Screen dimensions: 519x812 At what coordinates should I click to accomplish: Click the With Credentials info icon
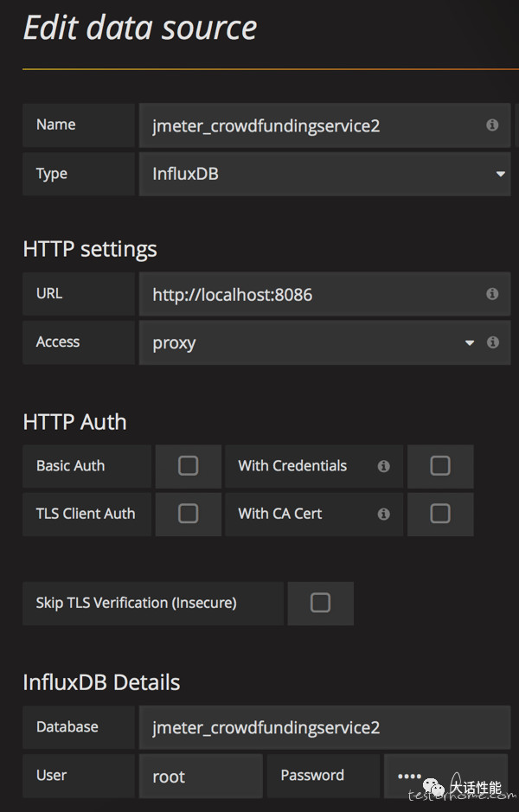click(x=383, y=466)
